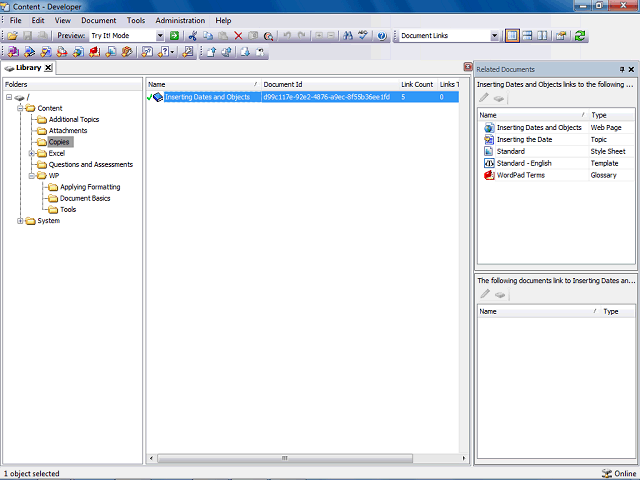This screenshot has height=480, width=640.
Task: Open the View menu
Action: pos(62,20)
